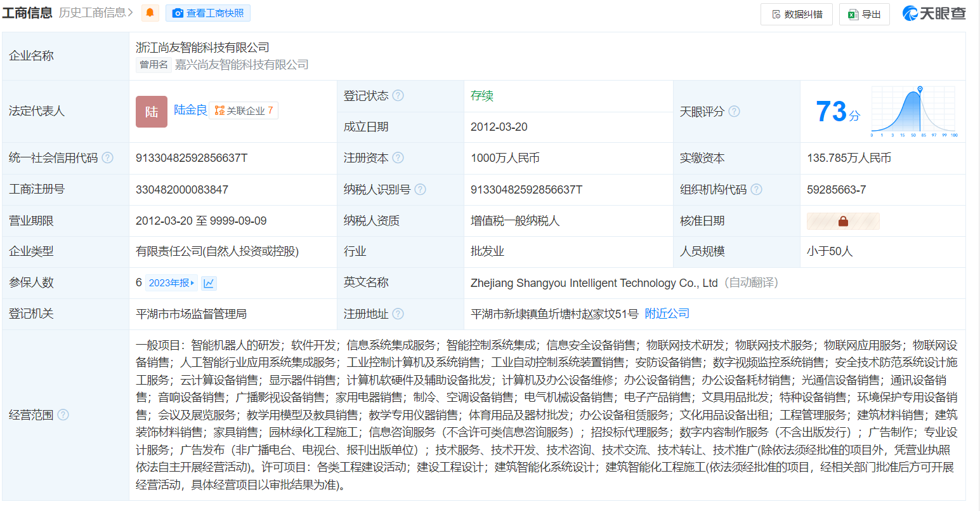Click the score distribution chart

(914, 112)
